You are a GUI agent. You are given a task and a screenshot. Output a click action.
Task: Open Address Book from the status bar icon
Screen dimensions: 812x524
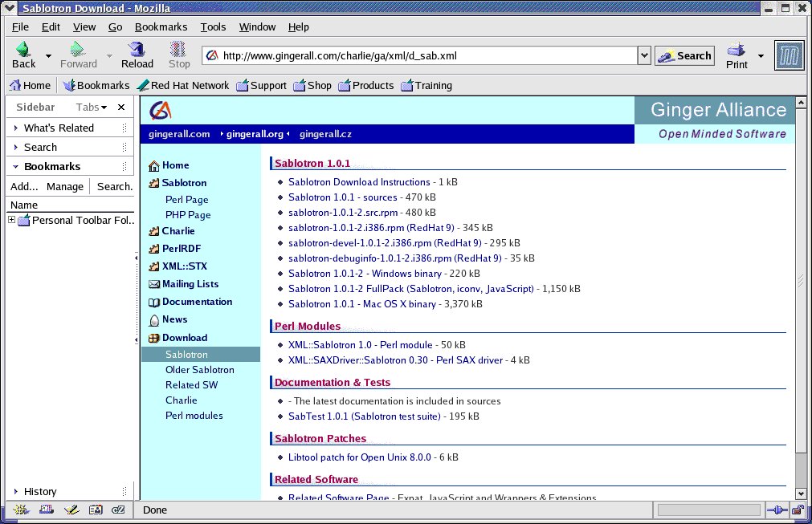[x=96, y=510]
